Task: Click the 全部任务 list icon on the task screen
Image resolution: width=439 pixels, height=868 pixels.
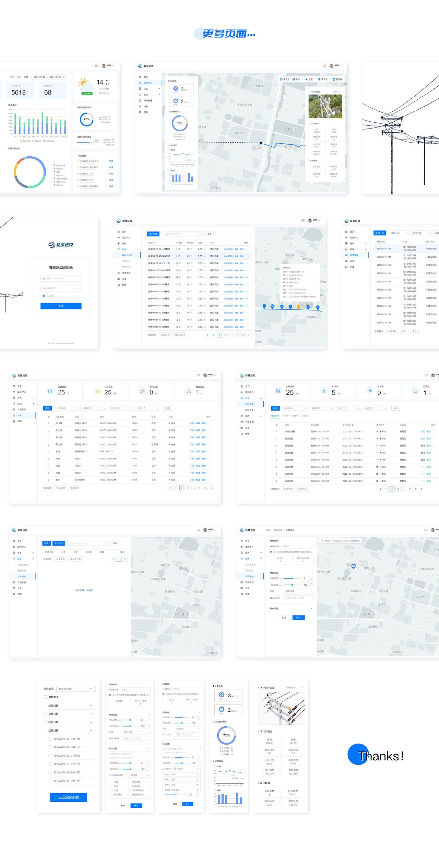Action: coord(278,391)
